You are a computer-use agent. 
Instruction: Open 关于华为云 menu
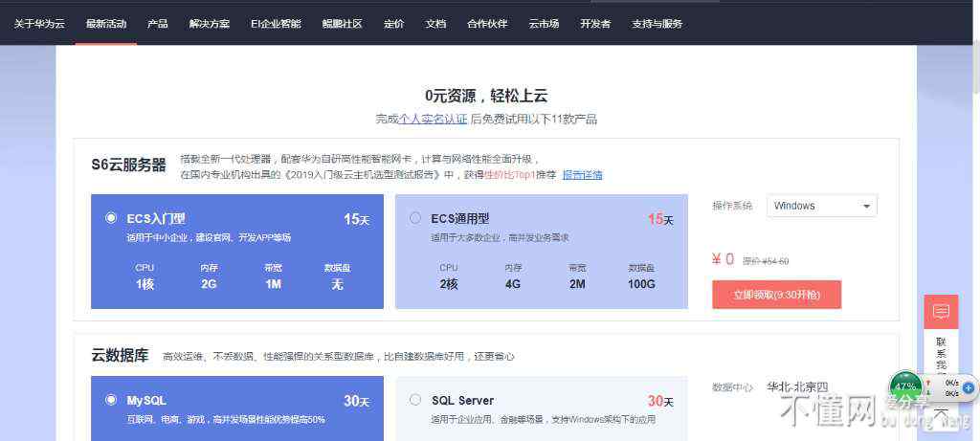point(39,24)
